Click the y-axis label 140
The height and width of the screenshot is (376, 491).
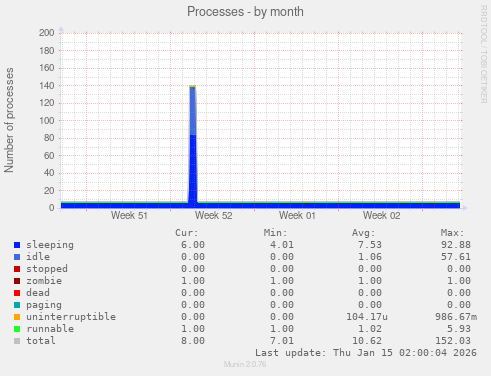tap(46, 86)
